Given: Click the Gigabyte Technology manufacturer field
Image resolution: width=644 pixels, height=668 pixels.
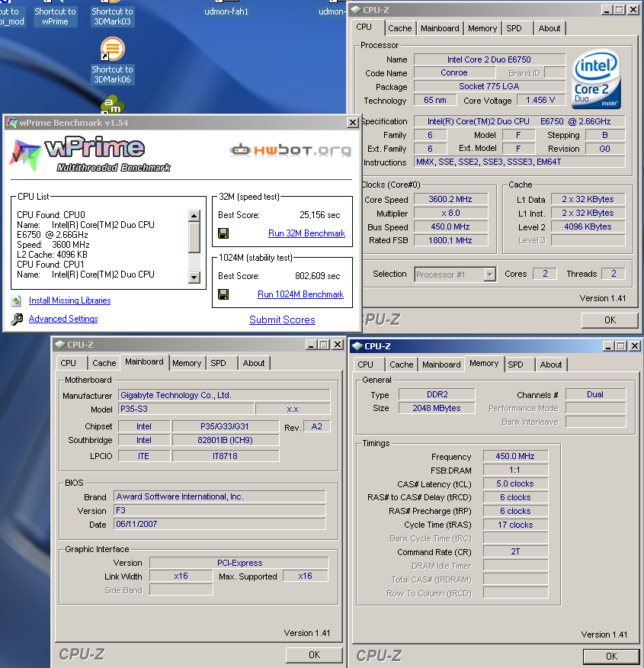Looking at the screenshot, I should [x=224, y=395].
